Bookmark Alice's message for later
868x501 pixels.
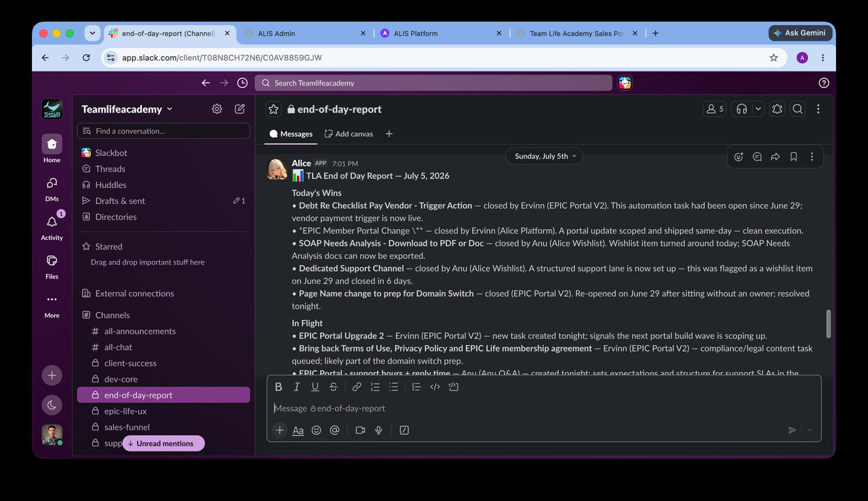tap(793, 157)
